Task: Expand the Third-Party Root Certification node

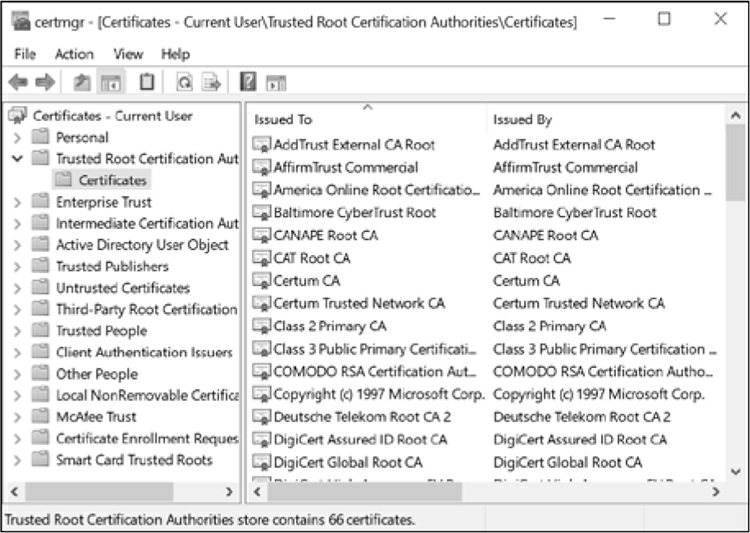Action: (17, 310)
